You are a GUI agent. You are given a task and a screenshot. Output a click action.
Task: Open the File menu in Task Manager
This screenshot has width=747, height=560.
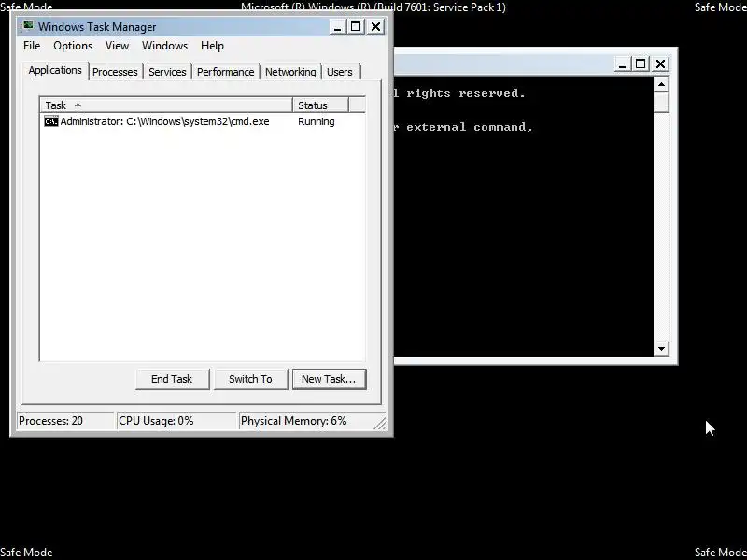tap(32, 46)
